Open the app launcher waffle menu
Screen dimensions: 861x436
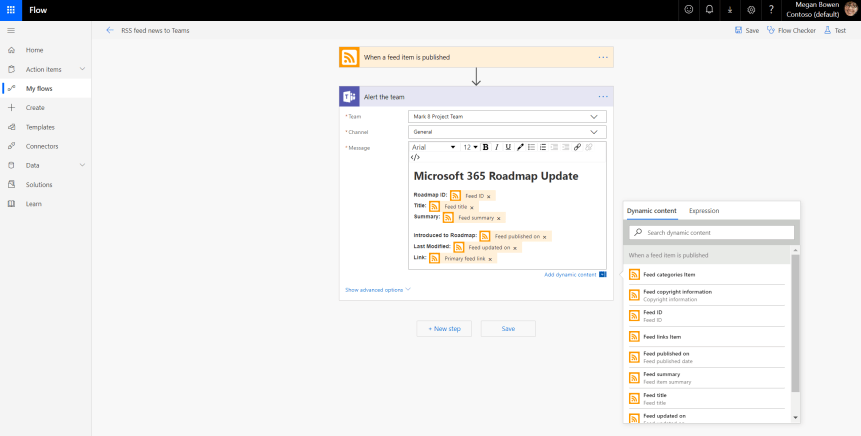10,9
